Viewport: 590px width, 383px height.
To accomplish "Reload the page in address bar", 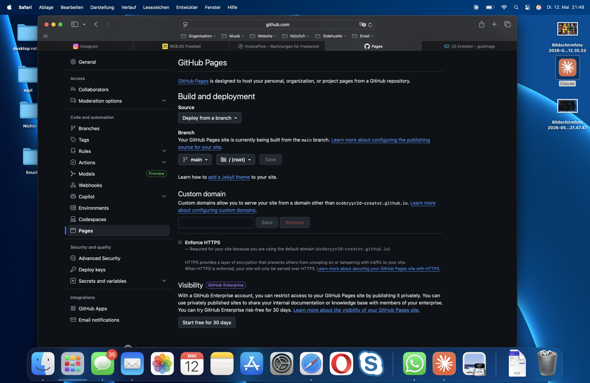I will pos(370,24).
